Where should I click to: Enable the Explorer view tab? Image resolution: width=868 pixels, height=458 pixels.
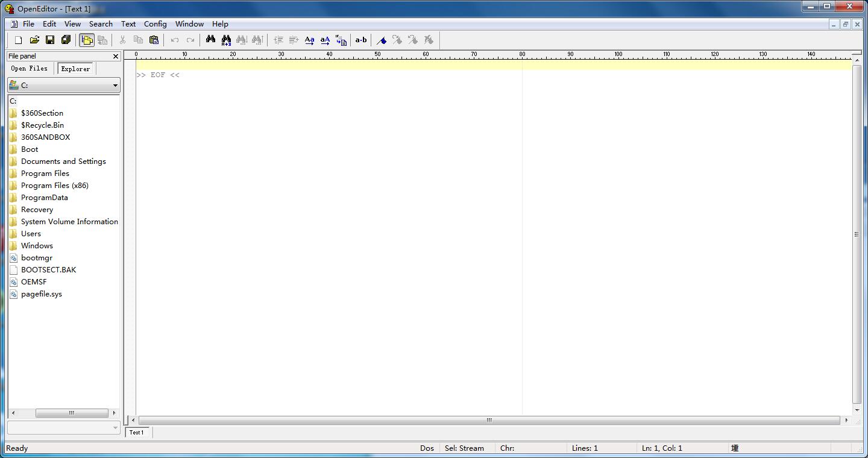[x=75, y=69]
